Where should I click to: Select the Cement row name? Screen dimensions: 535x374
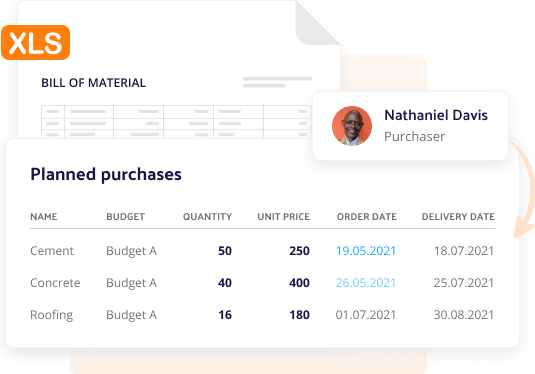pos(52,251)
